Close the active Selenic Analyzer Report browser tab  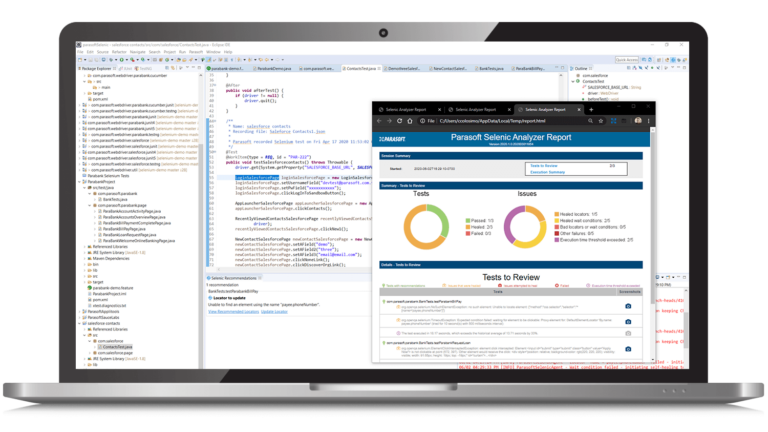click(579, 110)
